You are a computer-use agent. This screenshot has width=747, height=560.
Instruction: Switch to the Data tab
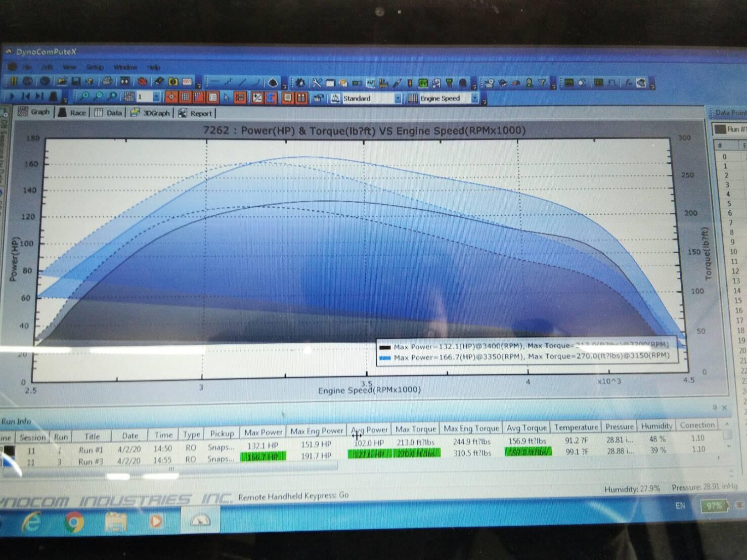click(109, 113)
